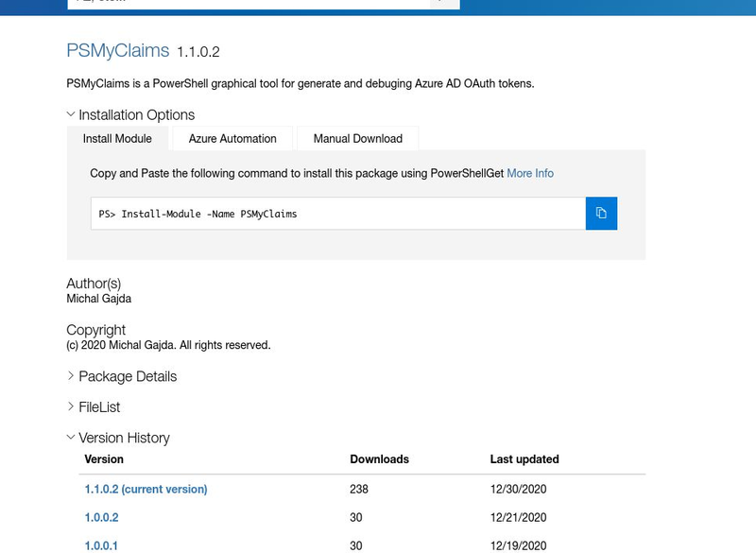Select the 12/21/2020 last updated date
The width and height of the screenshot is (756, 553).
tap(518, 517)
